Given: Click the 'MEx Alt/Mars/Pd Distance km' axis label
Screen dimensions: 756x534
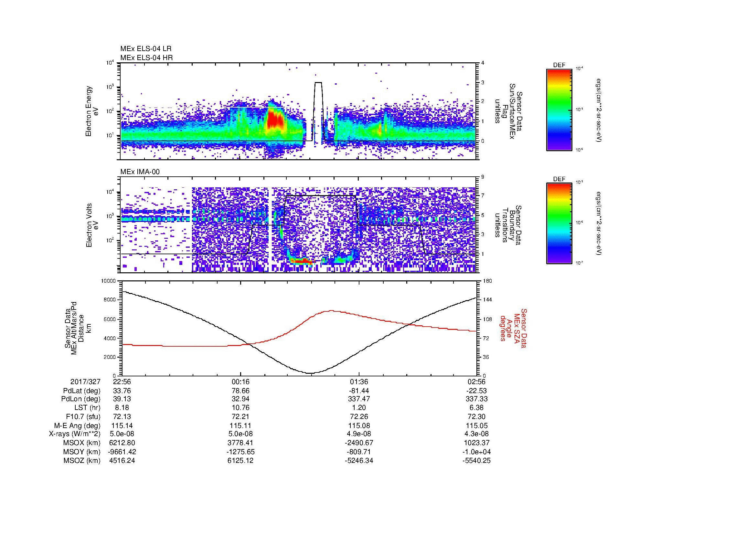Looking at the screenshot, I should [78, 328].
